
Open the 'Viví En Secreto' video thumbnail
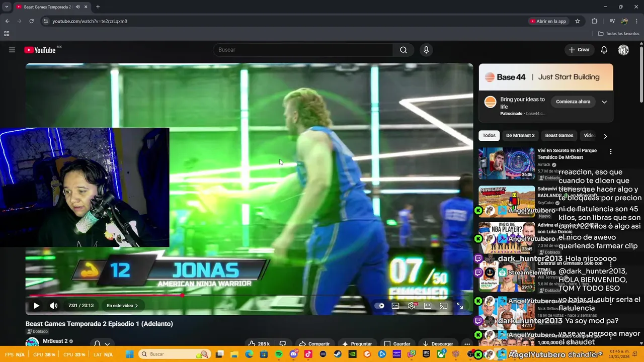[x=507, y=163]
